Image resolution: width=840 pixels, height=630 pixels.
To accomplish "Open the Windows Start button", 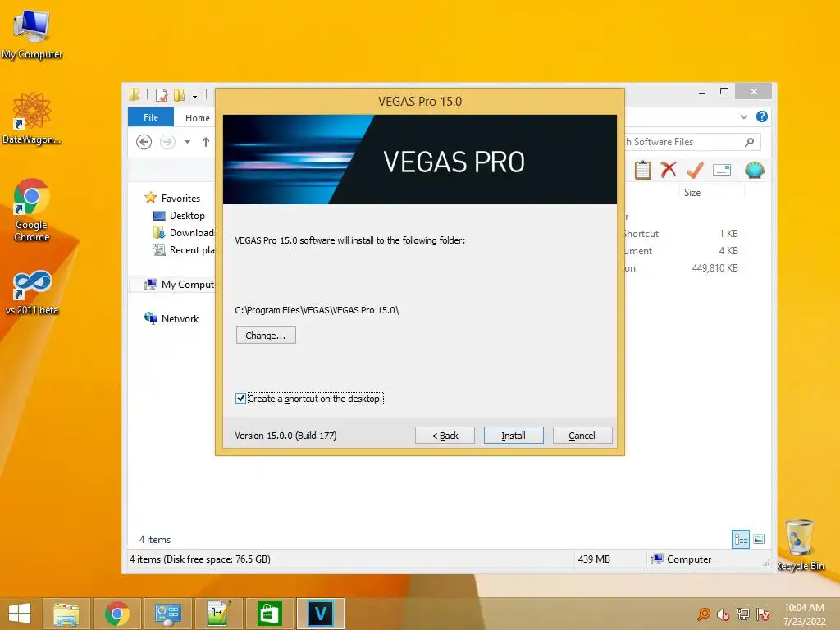I will tap(20, 614).
